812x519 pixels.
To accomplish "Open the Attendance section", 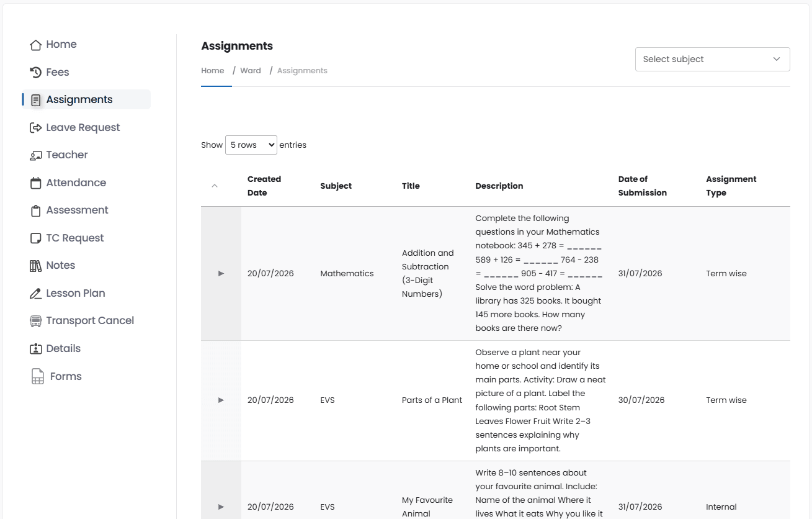I will (76, 183).
